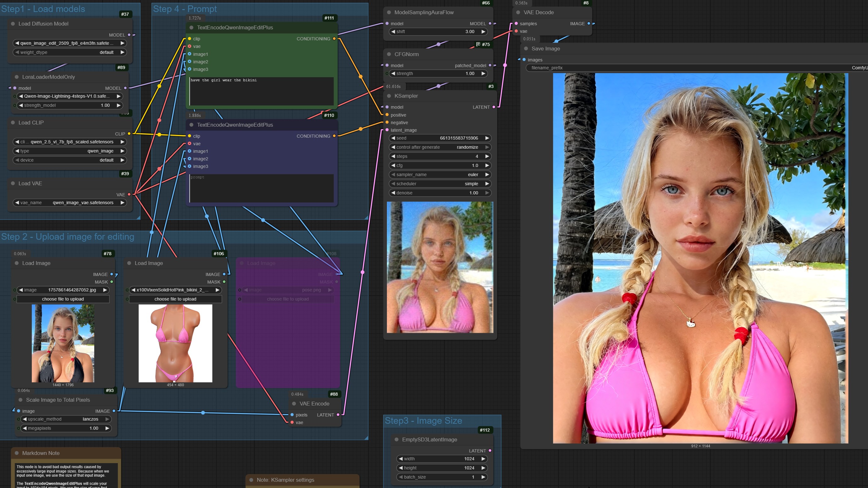Open the CLIP type qwen_image dropdown
868x488 pixels.
[x=70, y=151]
